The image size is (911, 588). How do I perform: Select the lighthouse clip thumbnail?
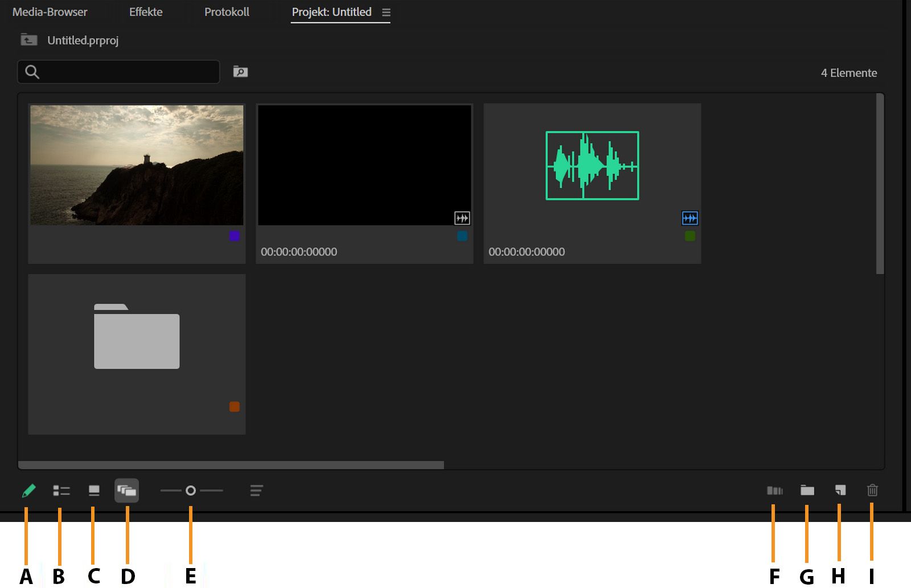click(137, 165)
